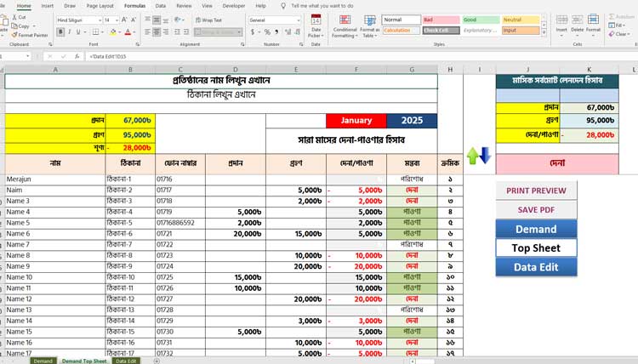This screenshot has height=364, width=638.
Task: Click the Format Painter tool
Action: [31, 35]
